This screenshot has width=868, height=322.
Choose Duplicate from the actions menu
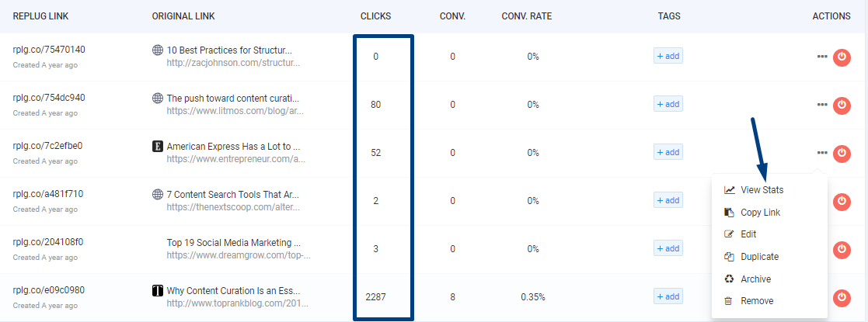759,257
